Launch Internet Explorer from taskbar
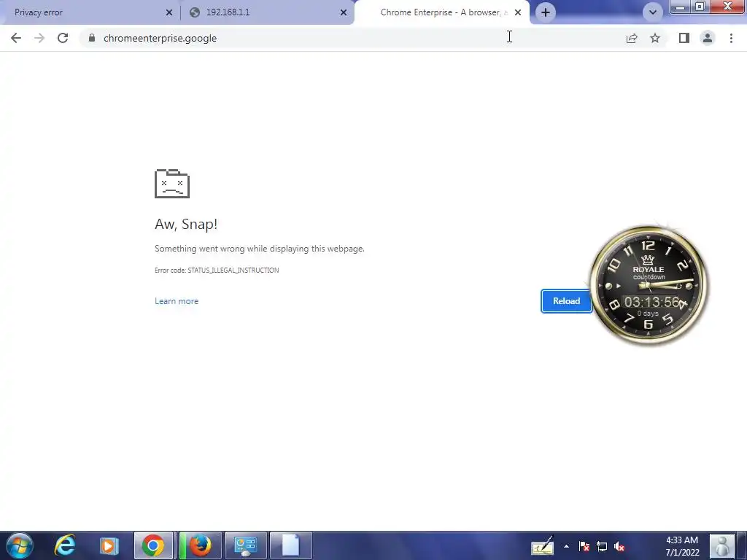747x560 pixels. 64,545
